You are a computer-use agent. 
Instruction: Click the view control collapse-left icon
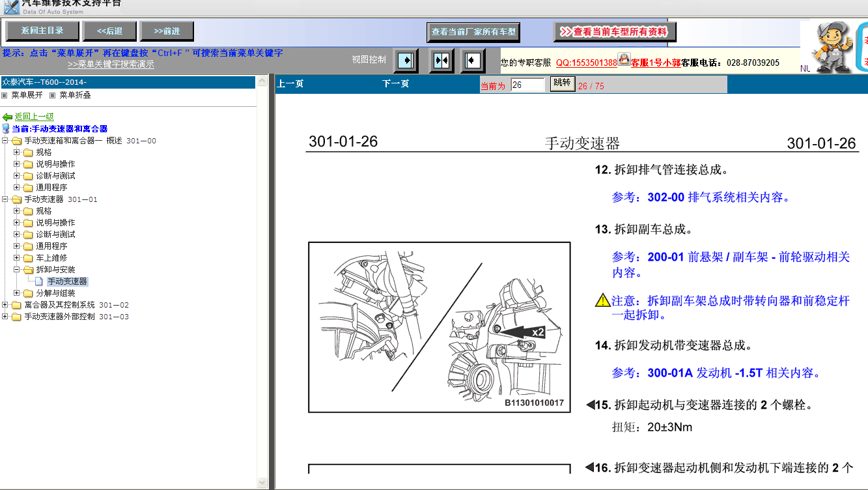(x=473, y=61)
